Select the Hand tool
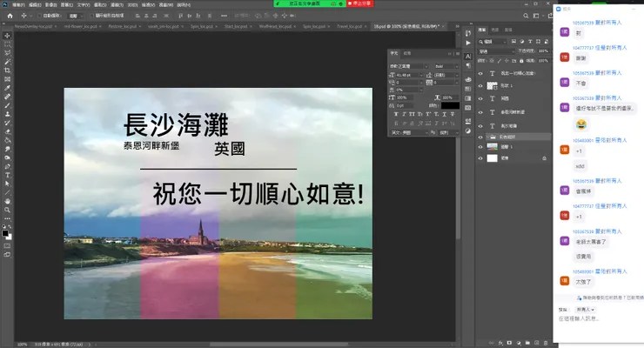Viewport: 644px width, 348px height. point(7,201)
